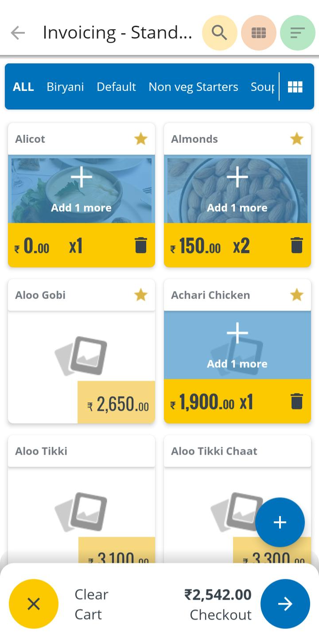
Task: Tap the orange grid view icon
Action: (x=258, y=33)
